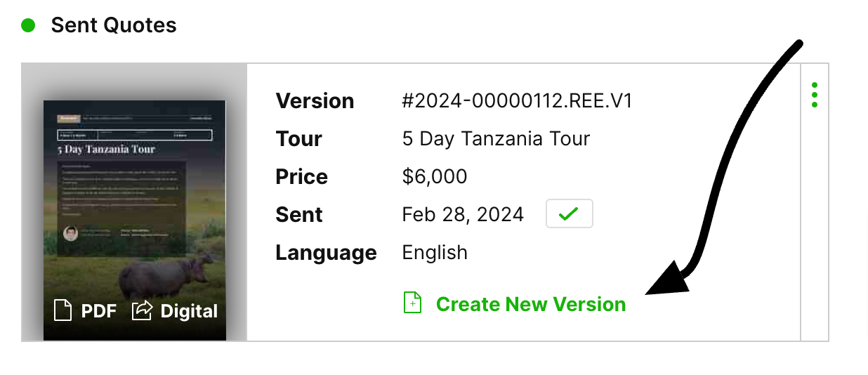Click the 5 Day Tanzania Tour name
This screenshot has height=375, width=868.
[x=496, y=139]
